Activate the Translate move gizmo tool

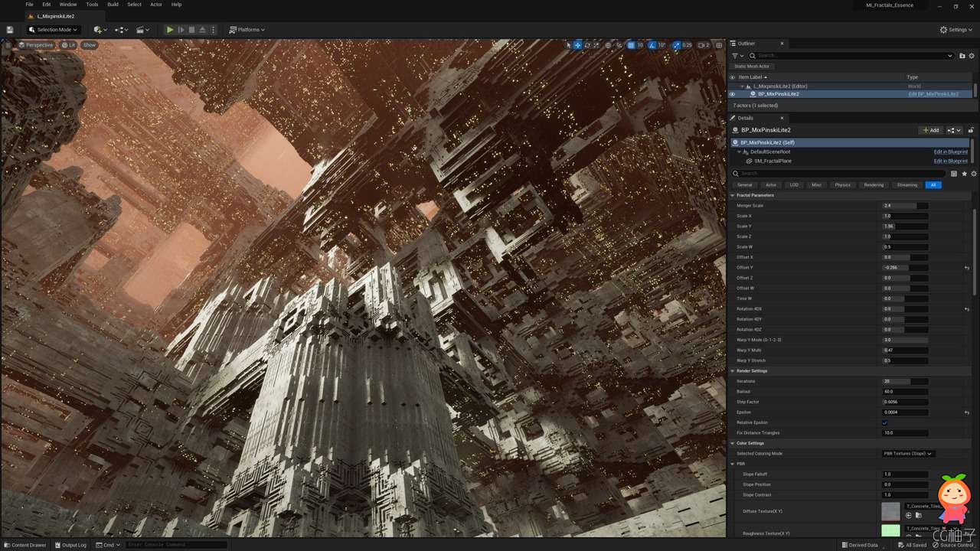pos(577,45)
